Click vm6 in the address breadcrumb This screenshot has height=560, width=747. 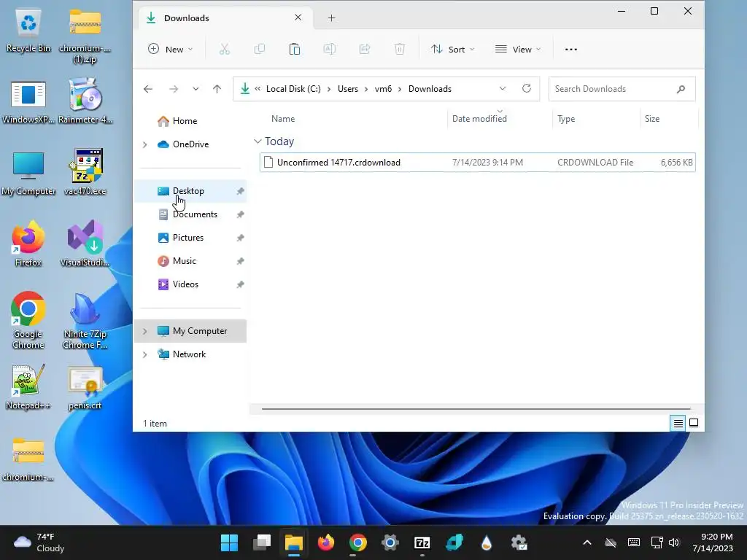(x=383, y=89)
